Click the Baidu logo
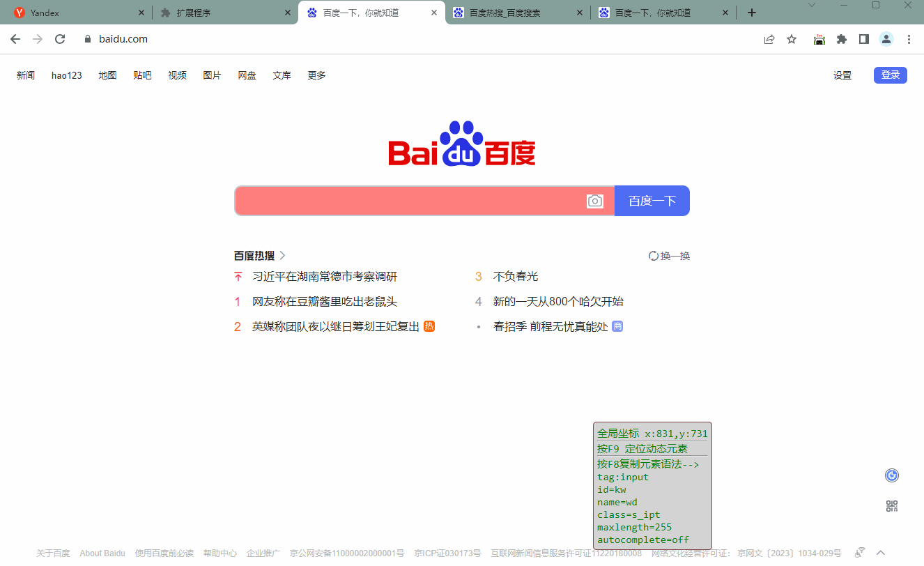 (462, 144)
